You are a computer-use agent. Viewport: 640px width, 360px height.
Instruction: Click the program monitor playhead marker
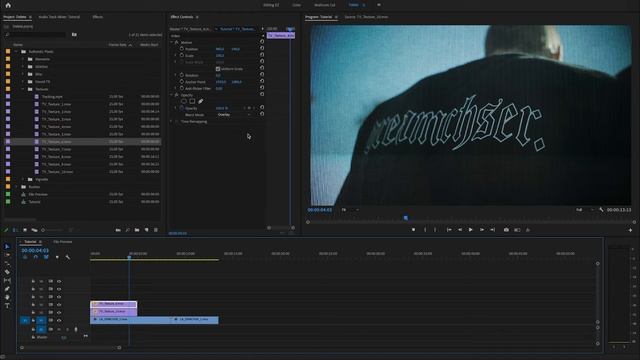tap(406, 218)
